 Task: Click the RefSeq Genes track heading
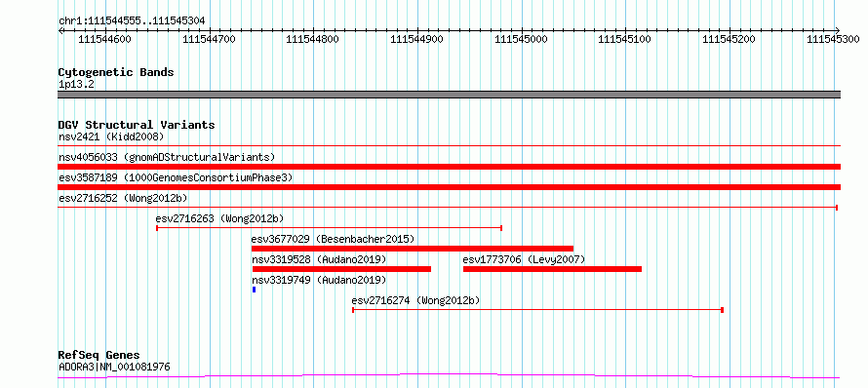(x=99, y=355)
